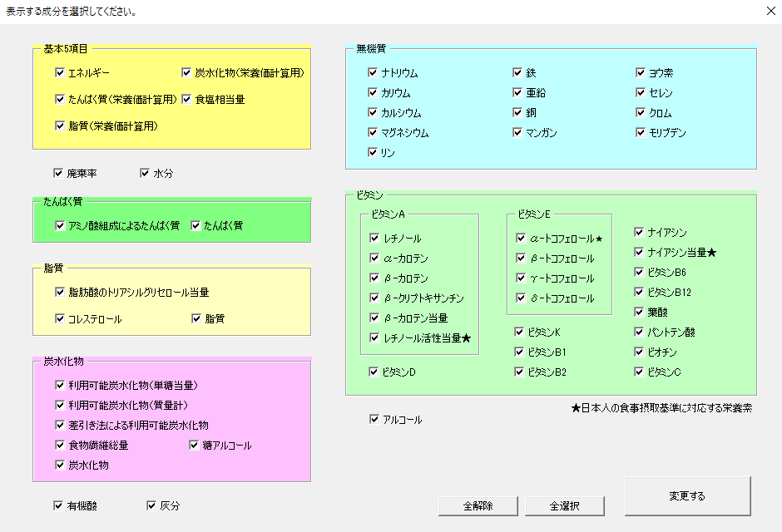The width and height of the screenshot is (782, 532).
Task: Toggle the 糖アルコール checkbox
Action: [x=195, y=445]
